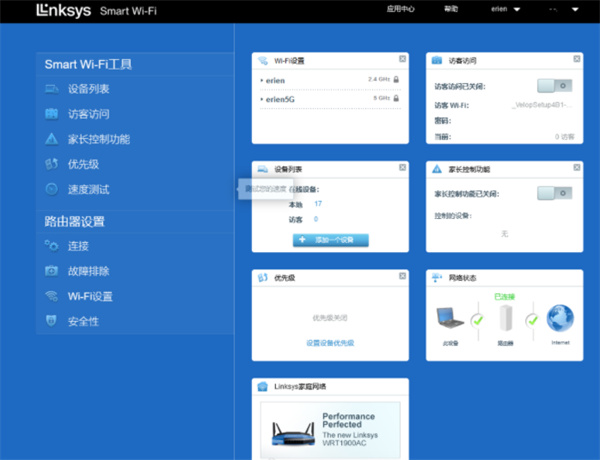This screenshot has width=600, height=460.
Task: Click the 故障排除 troubleshooting icon
Action: (x=52, y=271)
